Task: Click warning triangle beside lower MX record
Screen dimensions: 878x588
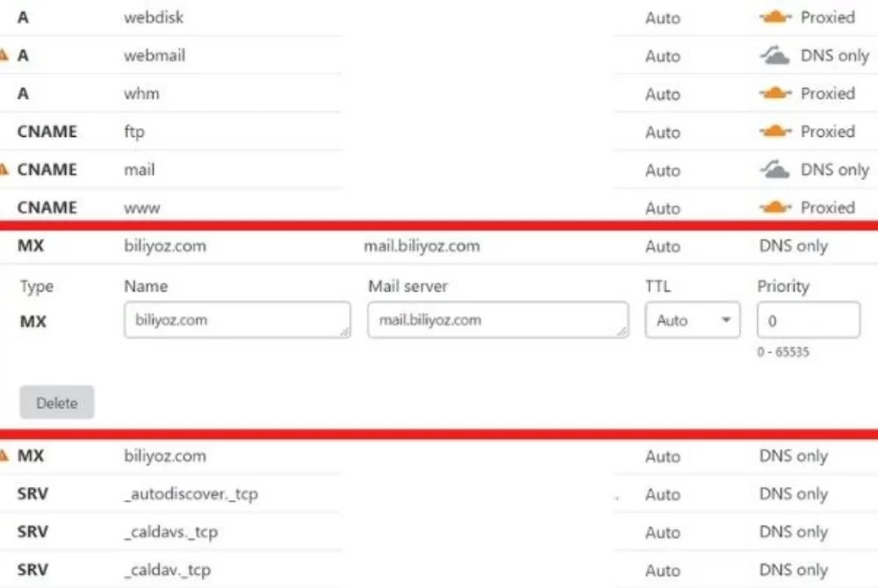Action: click(4, 456)
